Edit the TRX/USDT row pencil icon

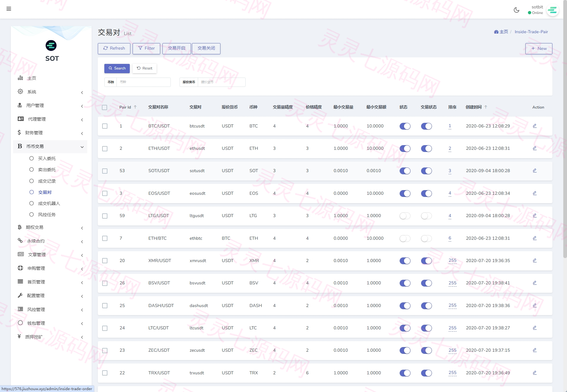[x=535, y=373]
